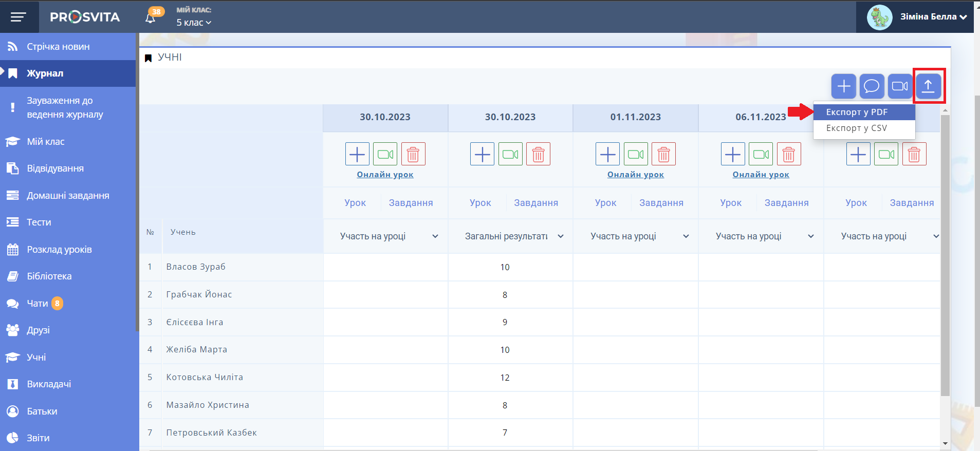Click the journal table vertical scrollbar
Screen dimensions: 980x451
tap(945, 257)
